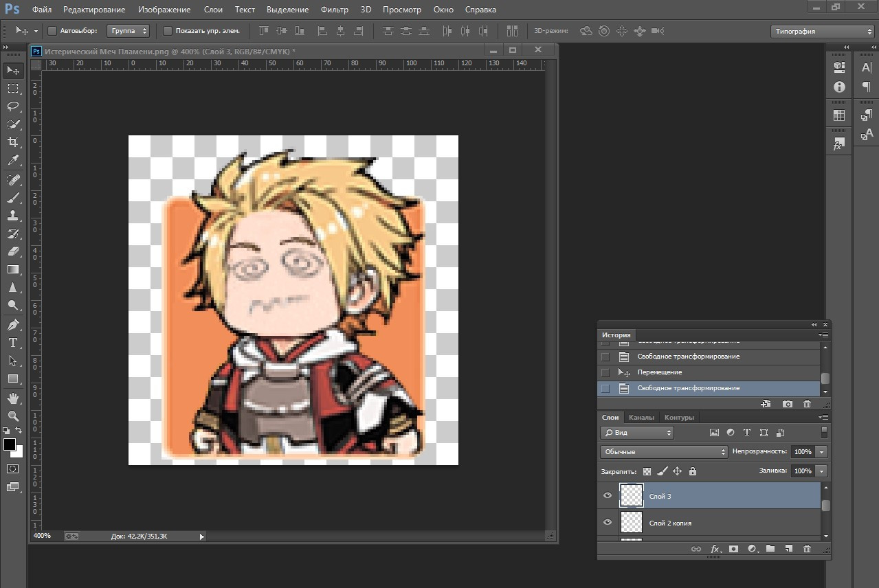The image size is (879, 588).
Task: Select the Zoom tool
Action: tap(13, 416)
